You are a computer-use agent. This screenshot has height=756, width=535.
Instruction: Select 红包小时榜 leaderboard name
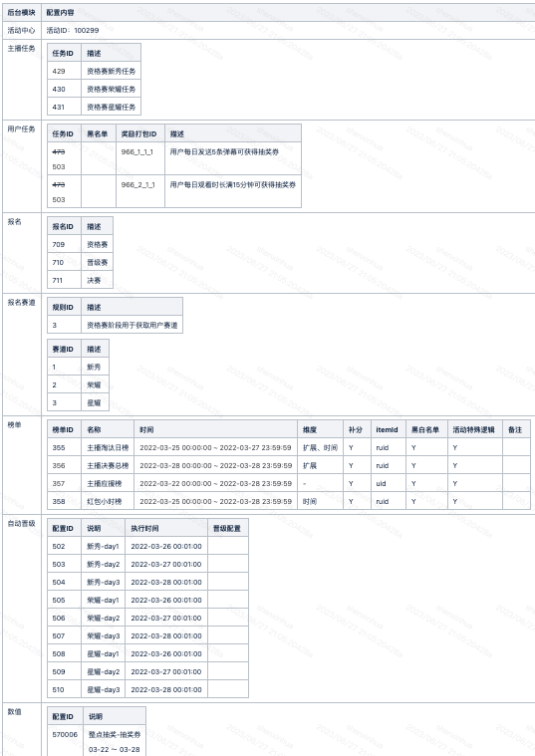[x=105, y=501]
